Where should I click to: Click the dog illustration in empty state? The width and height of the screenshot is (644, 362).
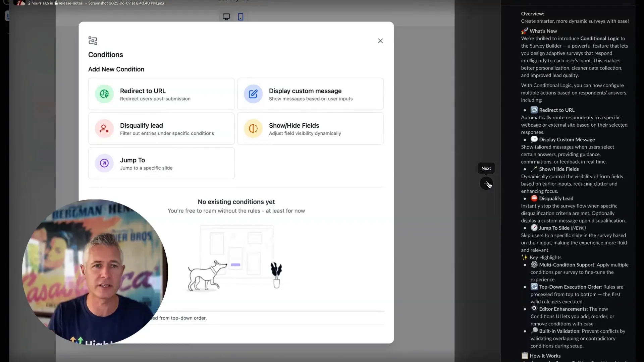pyautogui.click(x=207, y=276)
